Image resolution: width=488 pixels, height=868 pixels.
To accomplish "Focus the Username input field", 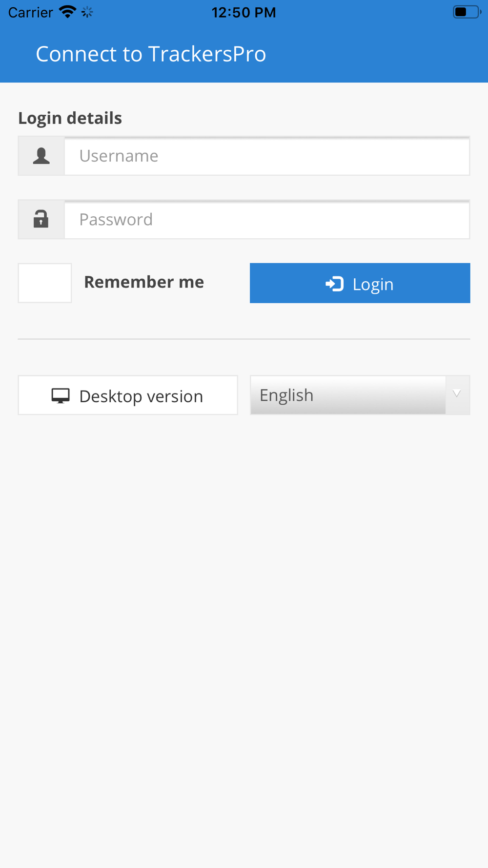I will [267, 156].
